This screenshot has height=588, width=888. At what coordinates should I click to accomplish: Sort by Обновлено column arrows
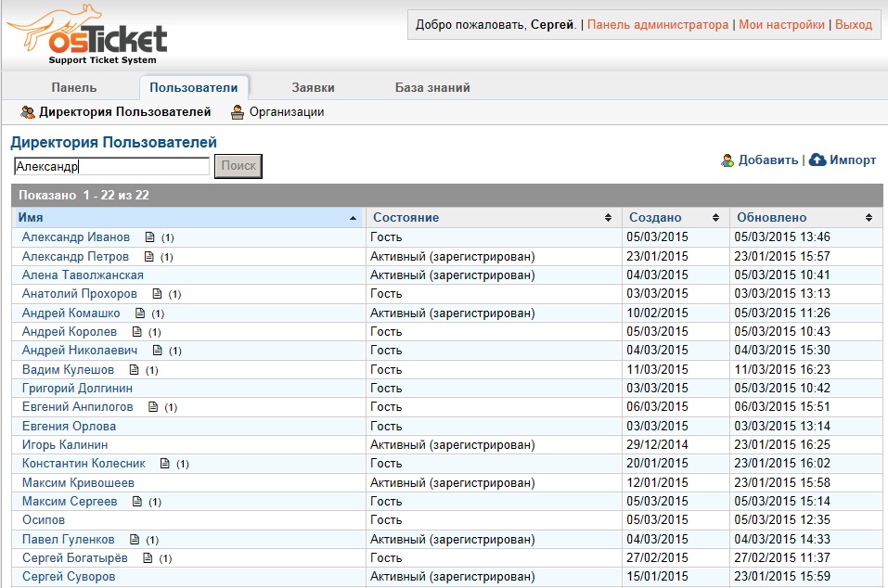pos(869,218)
